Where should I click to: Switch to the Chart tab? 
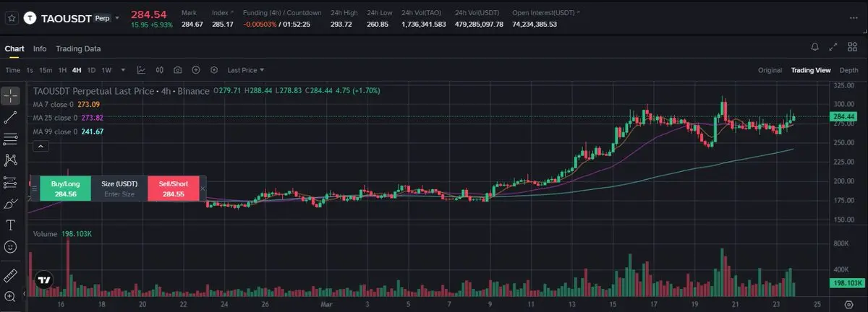(14, 48)
